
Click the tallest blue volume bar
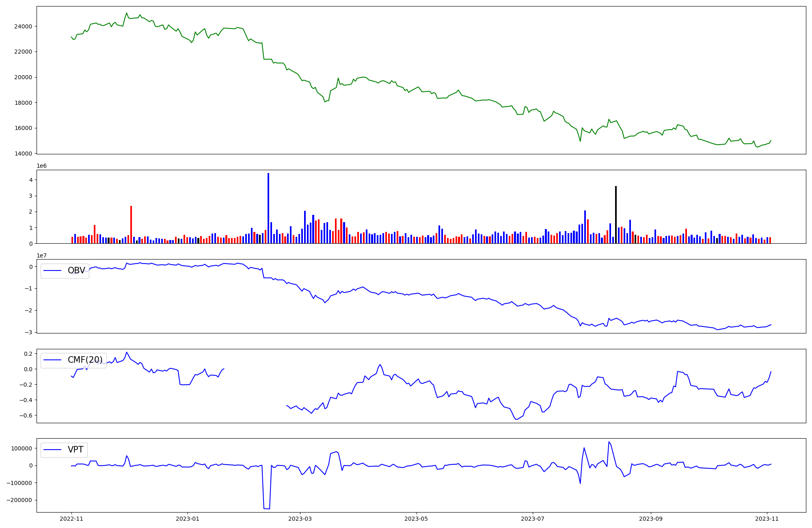click(268, 208)
